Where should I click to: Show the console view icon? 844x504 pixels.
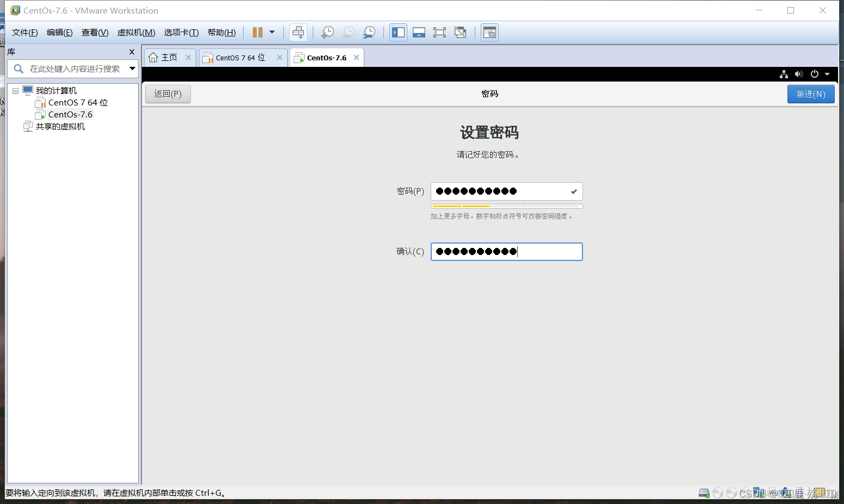coord(489,33)
